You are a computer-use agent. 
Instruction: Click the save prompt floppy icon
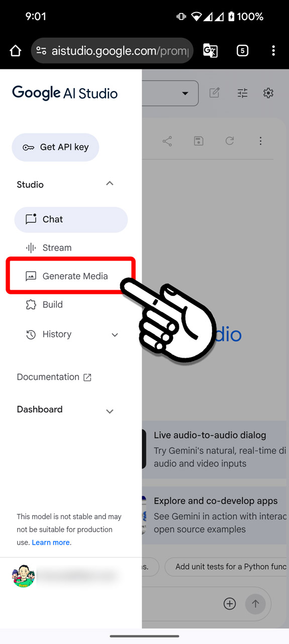coord(199,141)
